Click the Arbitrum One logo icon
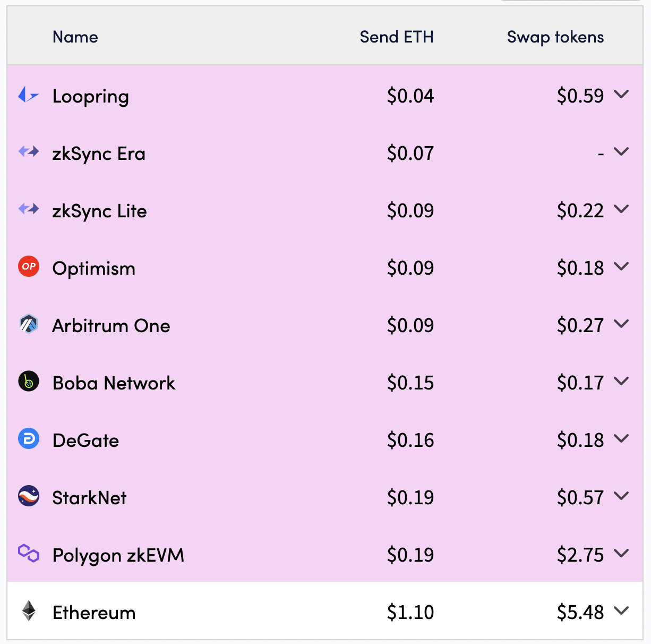The width and height of the screenshot is (651, 644). point(29,324)
